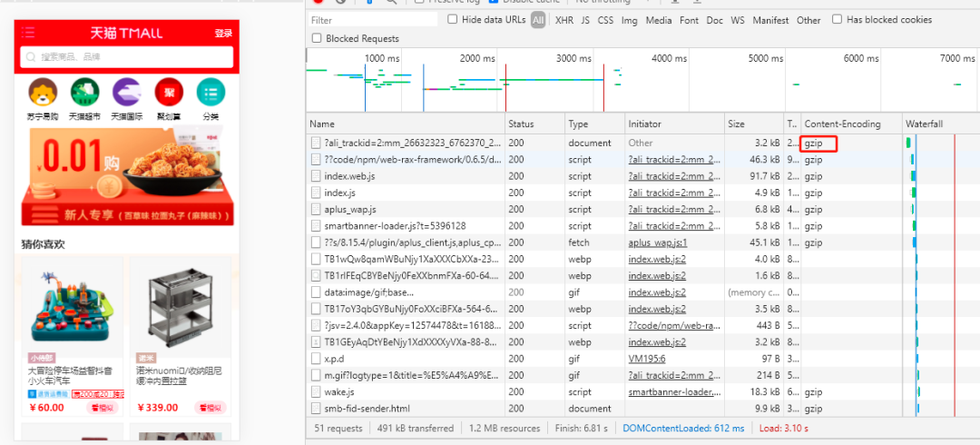The width and height of the screenshot is (980, 445).
Task: Click the 登录 login link
Action: (223, 34)
